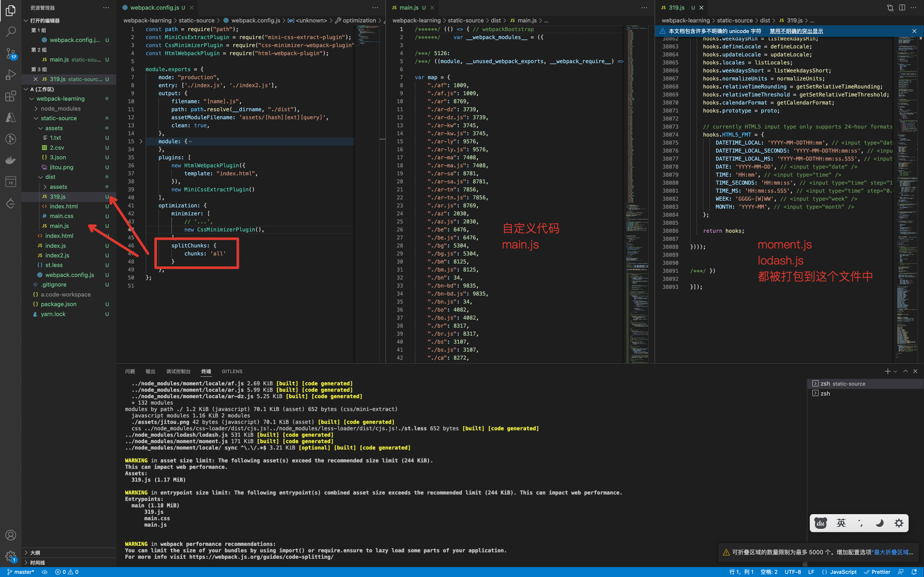Click the split editor right icon

902,8
